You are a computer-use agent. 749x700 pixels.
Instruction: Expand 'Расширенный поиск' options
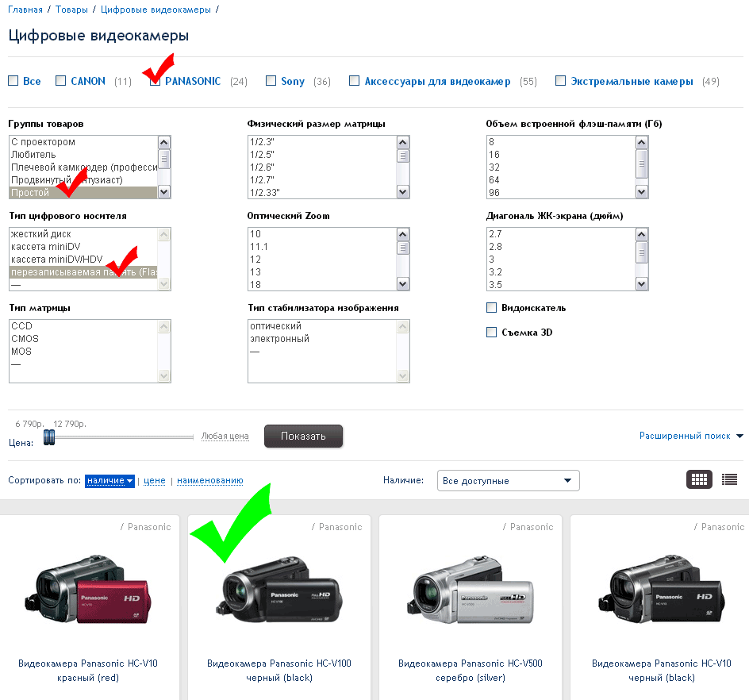click(691, 436)
